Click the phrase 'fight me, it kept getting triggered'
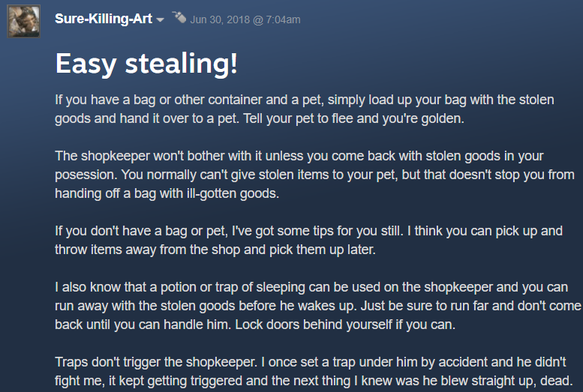This screenshot has width=583, height=392. click(x=149, y=381)
